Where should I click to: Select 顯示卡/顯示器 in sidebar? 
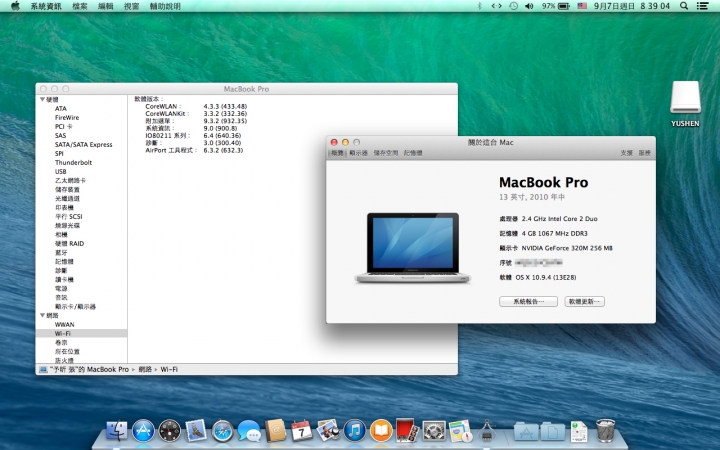75,306
